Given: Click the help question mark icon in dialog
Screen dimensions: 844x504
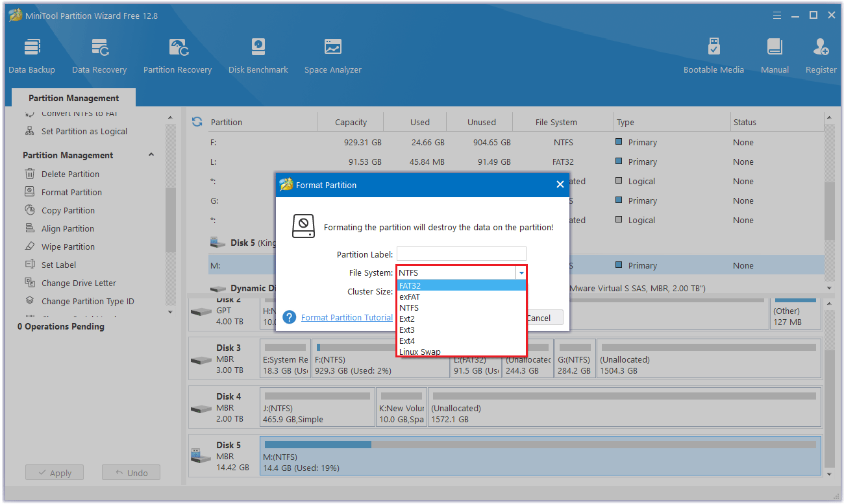Looking at the screenshot, I should click(x=290, y=317).
